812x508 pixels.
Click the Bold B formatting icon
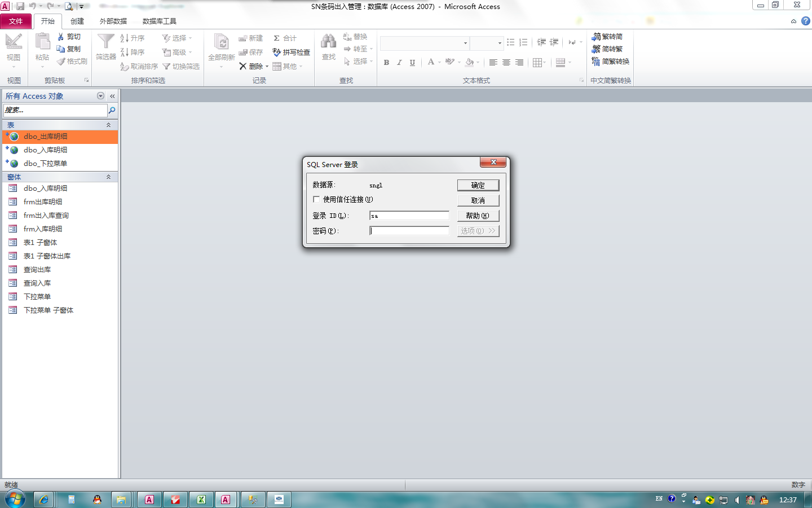386,63
